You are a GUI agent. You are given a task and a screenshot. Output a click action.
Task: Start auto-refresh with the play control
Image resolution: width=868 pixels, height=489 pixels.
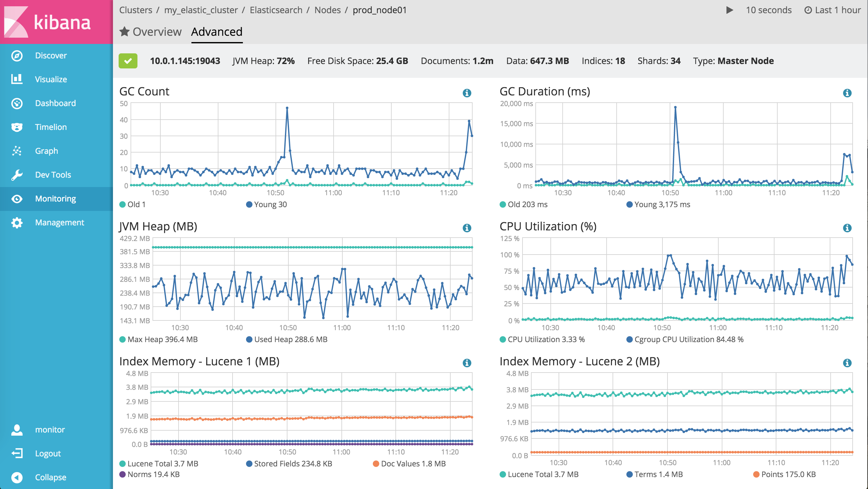pyautogui.click(x=729, y=10)
